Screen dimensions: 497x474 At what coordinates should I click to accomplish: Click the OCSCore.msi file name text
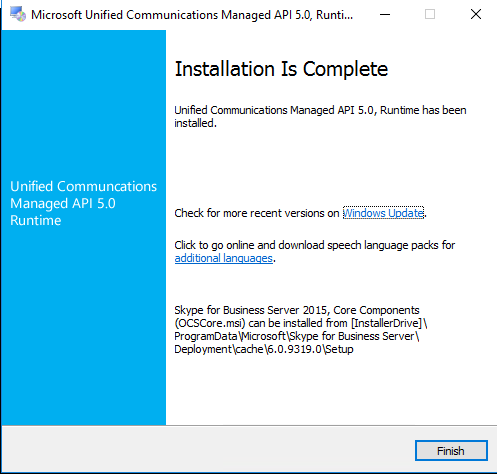point(210,323)
